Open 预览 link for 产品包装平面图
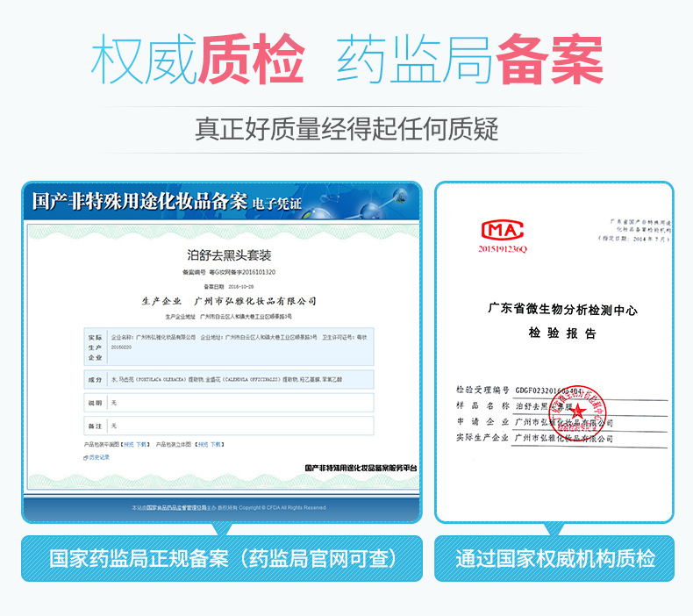Viewport: 693px width, 616px height. click(128, 445)
